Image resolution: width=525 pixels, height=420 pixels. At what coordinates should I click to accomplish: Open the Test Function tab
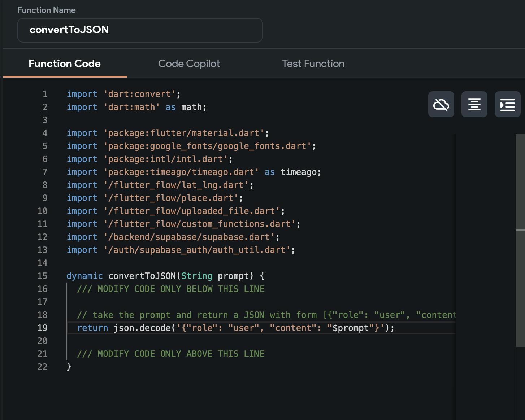pos(313,64)
